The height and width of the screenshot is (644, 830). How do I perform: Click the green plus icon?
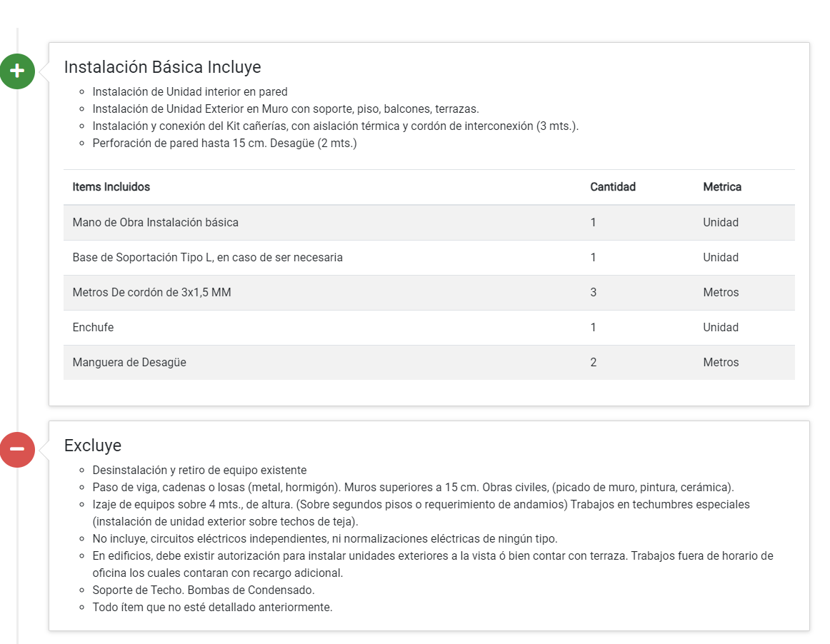(17, 71)
